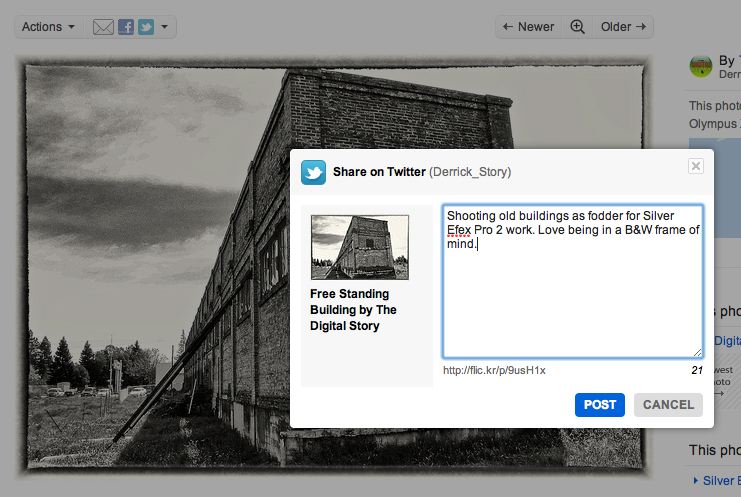Viewport: 741px width, 497px height.
Task: Close the Share on Twitter dialog
Action: [x=696, y=166]
